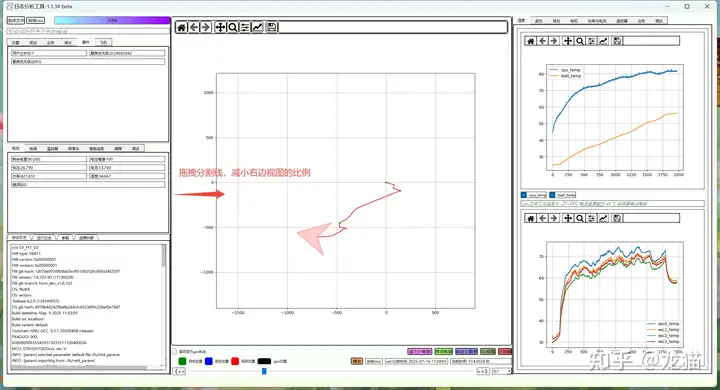Open curve editor icon above esc temp chart

(603, 218)
